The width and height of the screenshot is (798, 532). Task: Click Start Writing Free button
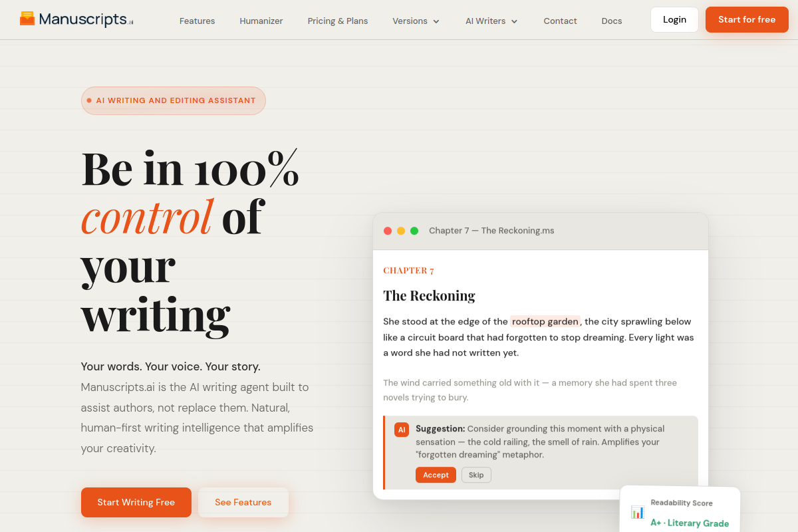click(x=136, y=502)
